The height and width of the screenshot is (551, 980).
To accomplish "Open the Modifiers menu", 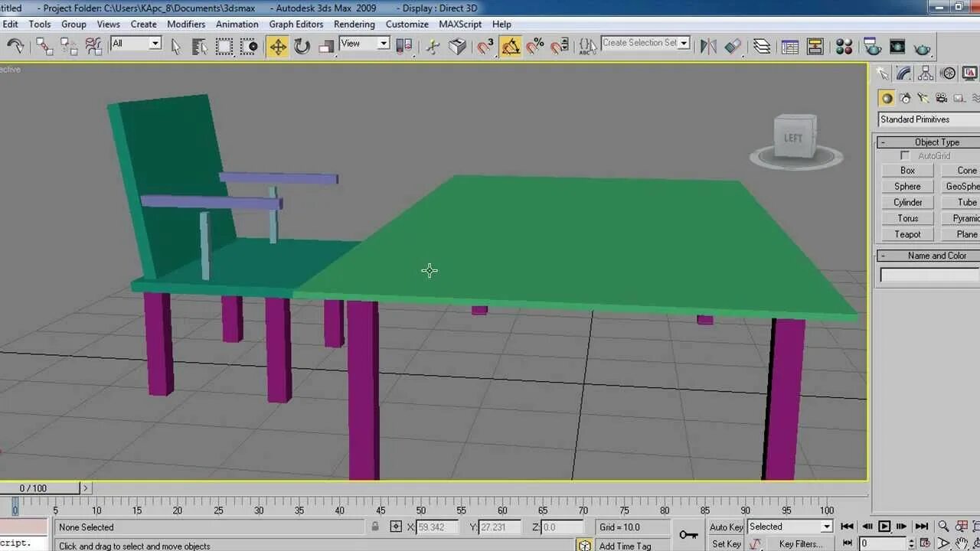I will click(186, 24).
